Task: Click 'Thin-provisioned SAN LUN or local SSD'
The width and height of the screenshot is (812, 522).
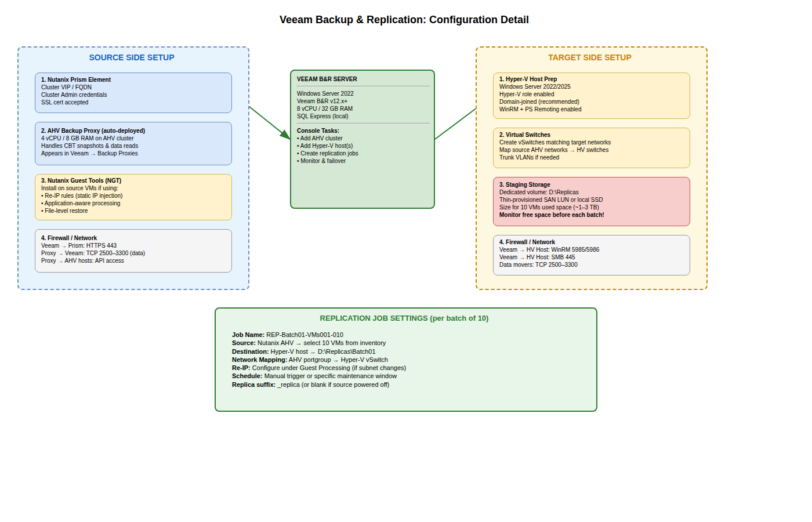Action: tap(551, 200)
